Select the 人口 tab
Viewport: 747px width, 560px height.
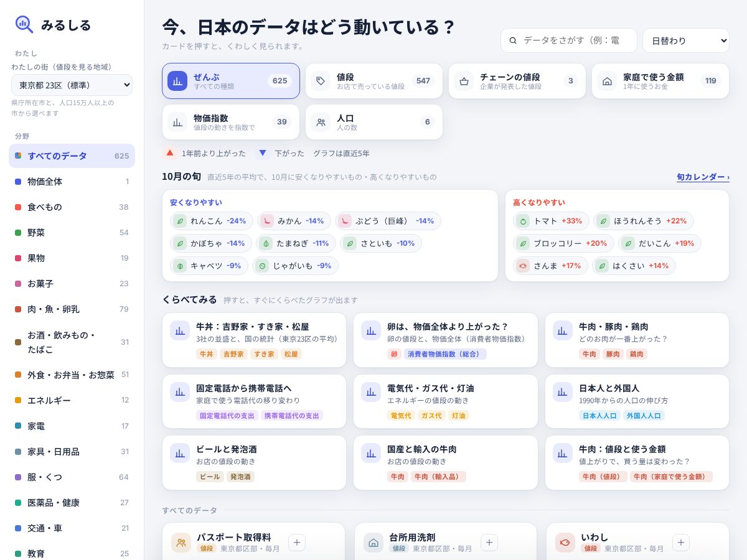tap(374, 122)
